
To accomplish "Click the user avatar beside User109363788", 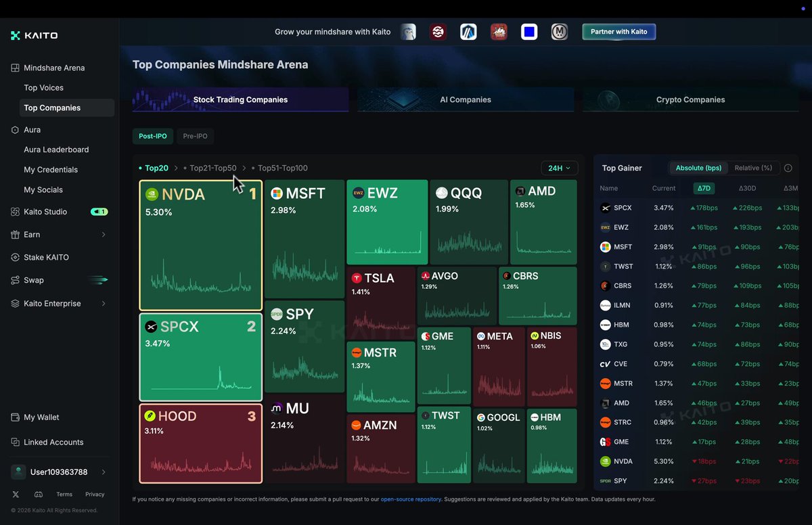I will (x=18, y=472).
